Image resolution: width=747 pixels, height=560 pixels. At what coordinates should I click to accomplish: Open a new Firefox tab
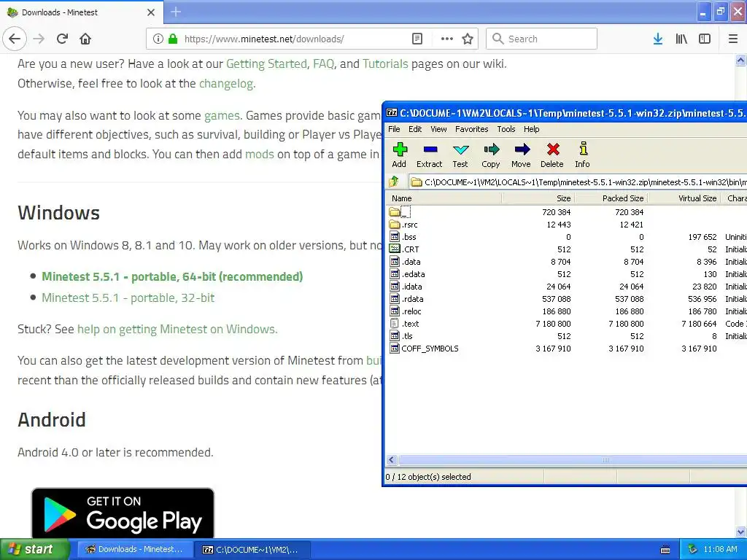click(175, 12)
